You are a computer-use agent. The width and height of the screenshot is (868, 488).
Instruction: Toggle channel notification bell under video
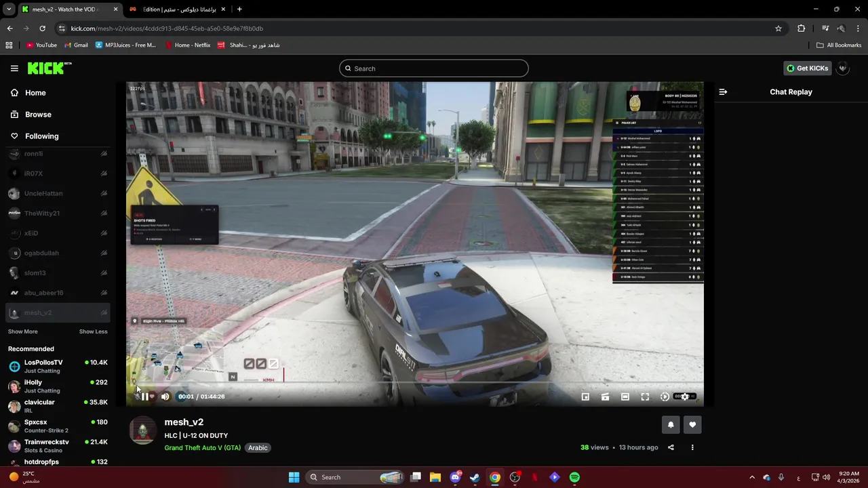[671, 425]
